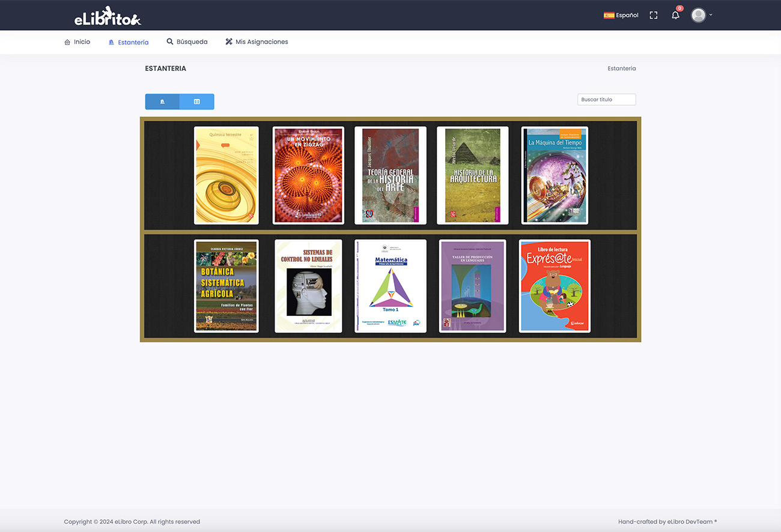
Task: Open Botánica Sistemática Agrícola book
Action: [x=226, y=286]
